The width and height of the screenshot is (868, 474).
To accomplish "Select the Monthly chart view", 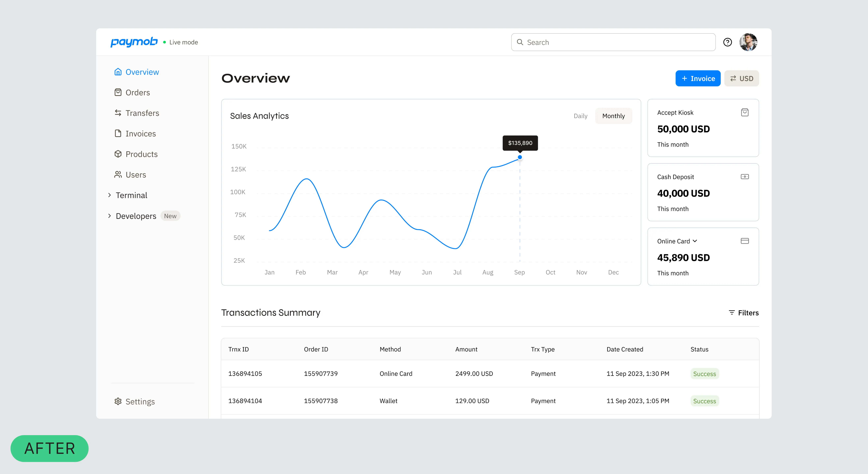I will click(613, 116).
